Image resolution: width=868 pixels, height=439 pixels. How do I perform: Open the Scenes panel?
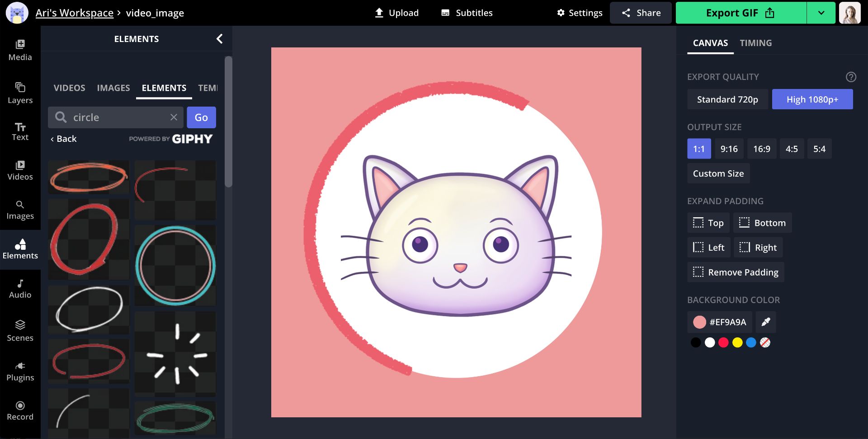coord(20,331)
